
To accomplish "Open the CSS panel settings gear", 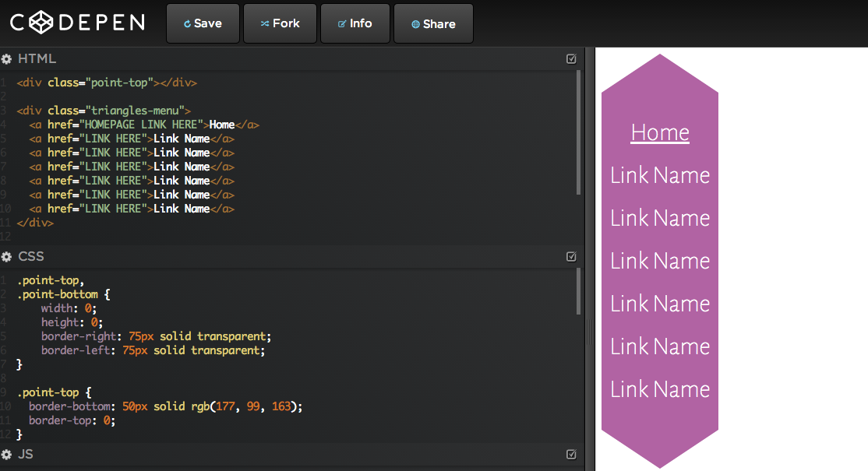I will click(7, 256).
